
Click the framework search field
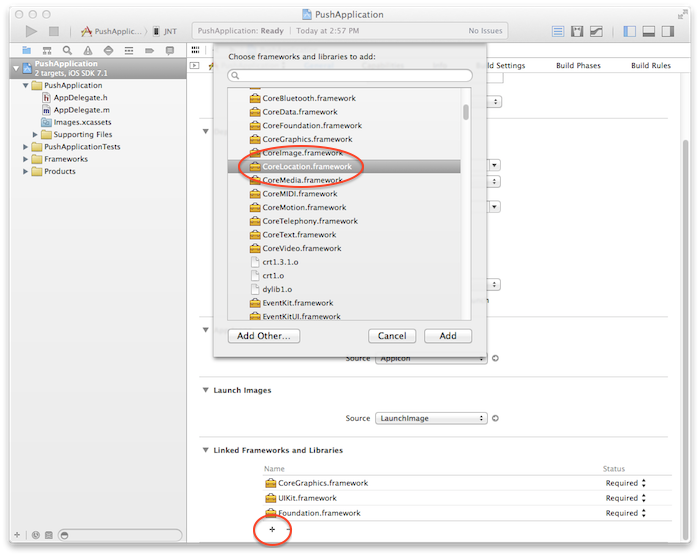coord(350,75)
